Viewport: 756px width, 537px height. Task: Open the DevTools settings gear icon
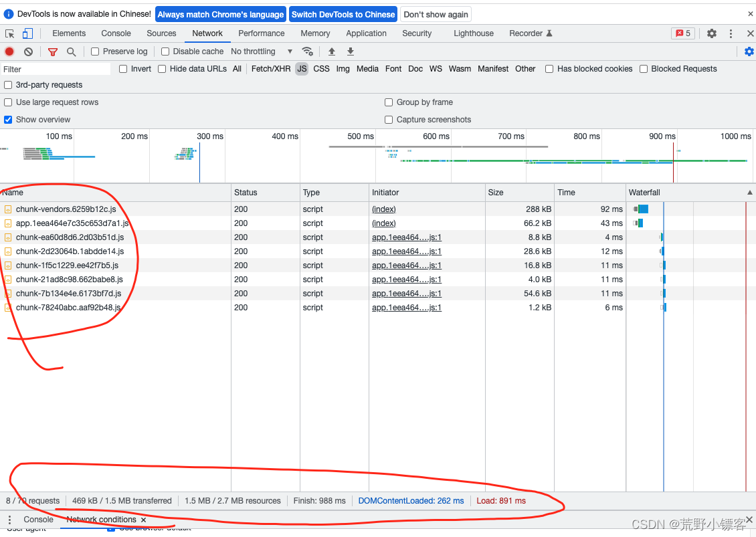(x=712, y=33)
